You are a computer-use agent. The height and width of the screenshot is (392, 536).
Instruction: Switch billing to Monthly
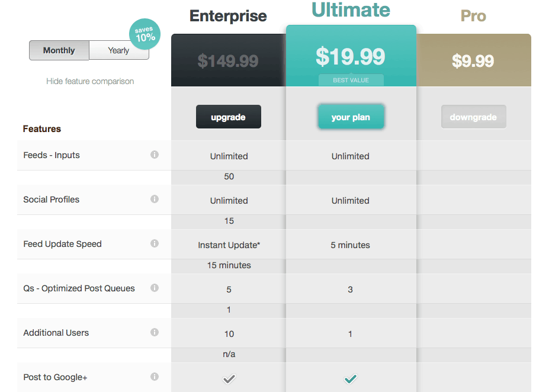(59, 50)
